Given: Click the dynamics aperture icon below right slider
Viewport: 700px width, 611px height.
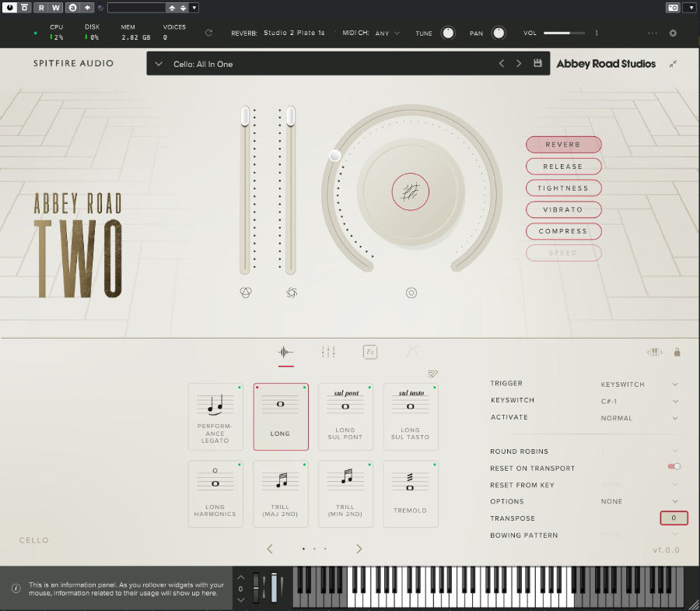Looking at the screenshot, I should [292, 293].
